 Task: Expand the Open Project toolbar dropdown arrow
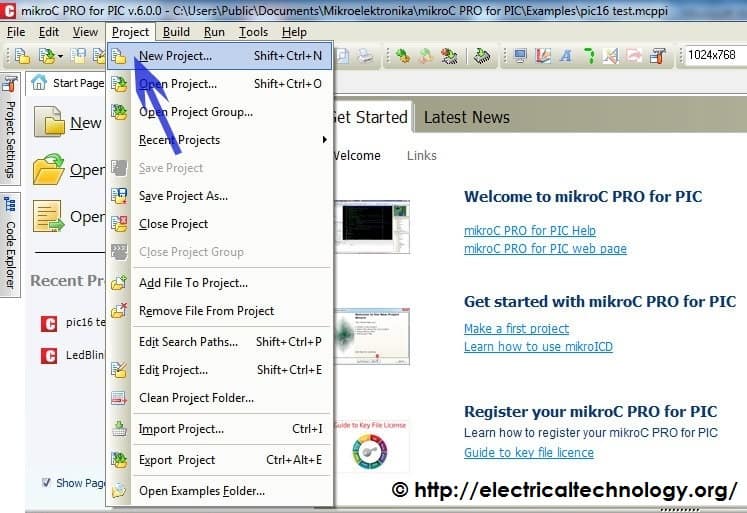point(60,57)
